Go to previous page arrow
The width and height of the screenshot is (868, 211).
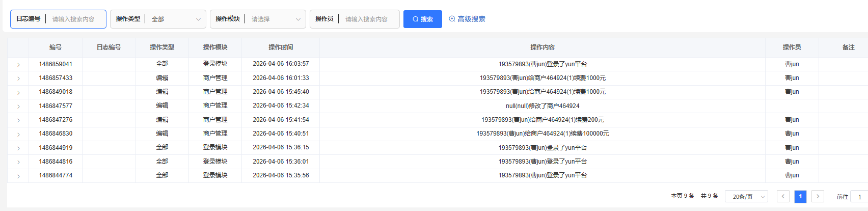(783, 196)
